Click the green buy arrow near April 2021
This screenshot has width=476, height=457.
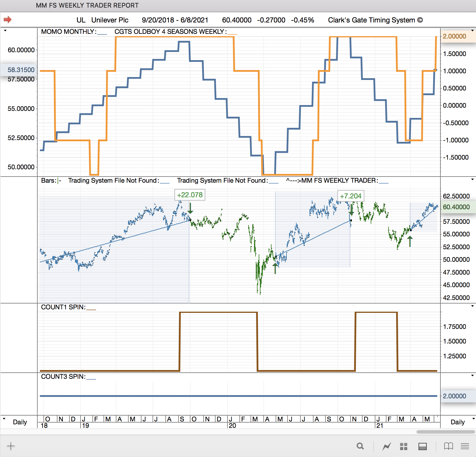[410, 241]
